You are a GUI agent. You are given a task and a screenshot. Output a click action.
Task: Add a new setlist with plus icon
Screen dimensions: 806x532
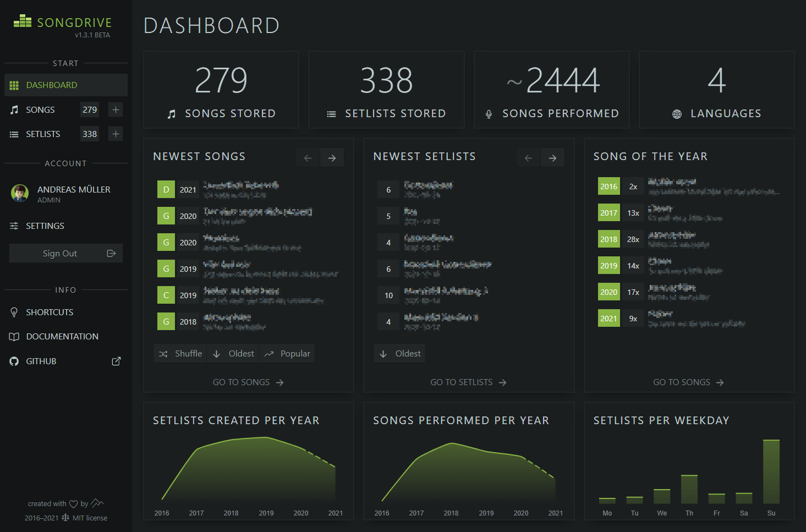tap(116, 134)
